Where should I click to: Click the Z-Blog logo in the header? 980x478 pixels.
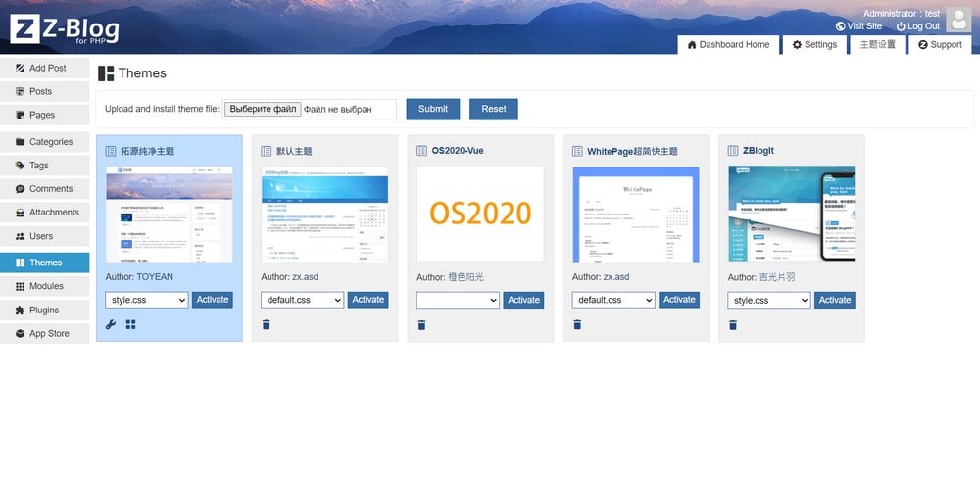65,28
